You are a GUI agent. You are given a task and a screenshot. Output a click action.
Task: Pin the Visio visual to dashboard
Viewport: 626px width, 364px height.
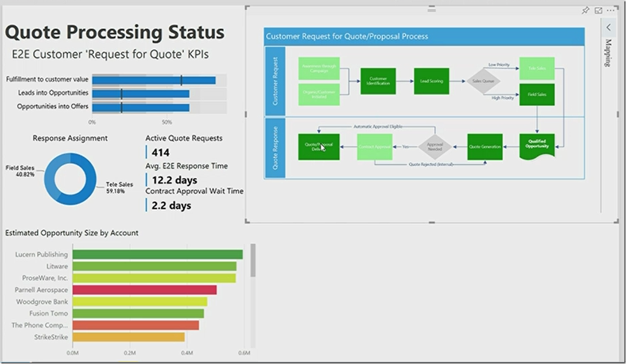pyautogui.click(x=585, y=10)
